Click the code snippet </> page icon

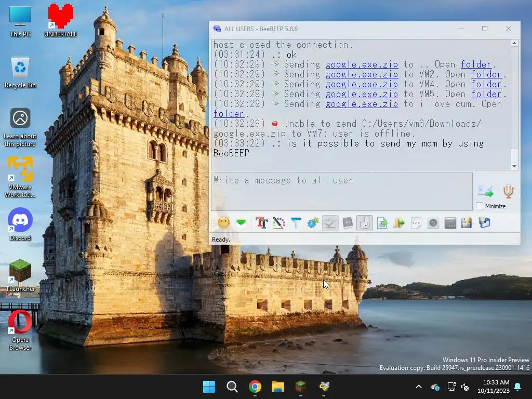pos(416,223)
